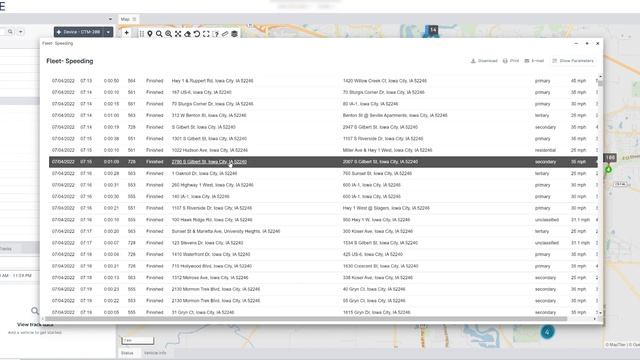Select row Sunset St & Marietta Ave, University Heights
Image resolution: width=640 pixels, height=360 pixels.
point(323,231)
